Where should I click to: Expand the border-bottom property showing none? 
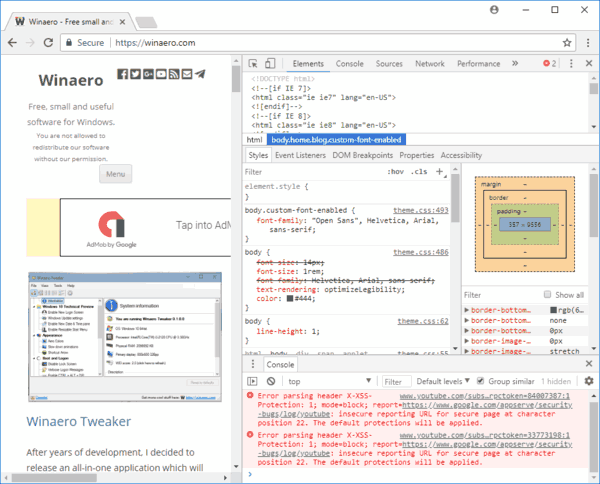coord(467,320)
